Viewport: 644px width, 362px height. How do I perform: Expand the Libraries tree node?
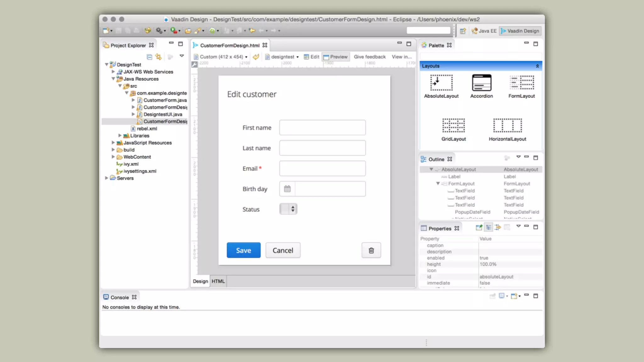click(120, 135)
